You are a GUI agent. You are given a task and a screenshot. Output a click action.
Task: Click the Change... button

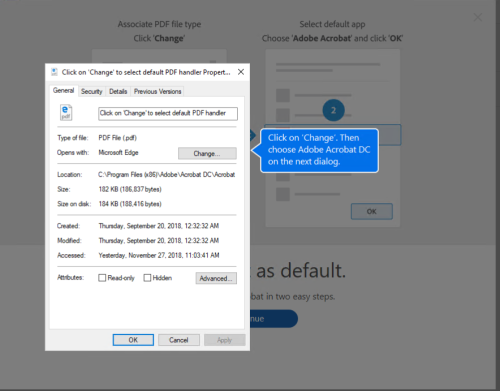(207, 153)
